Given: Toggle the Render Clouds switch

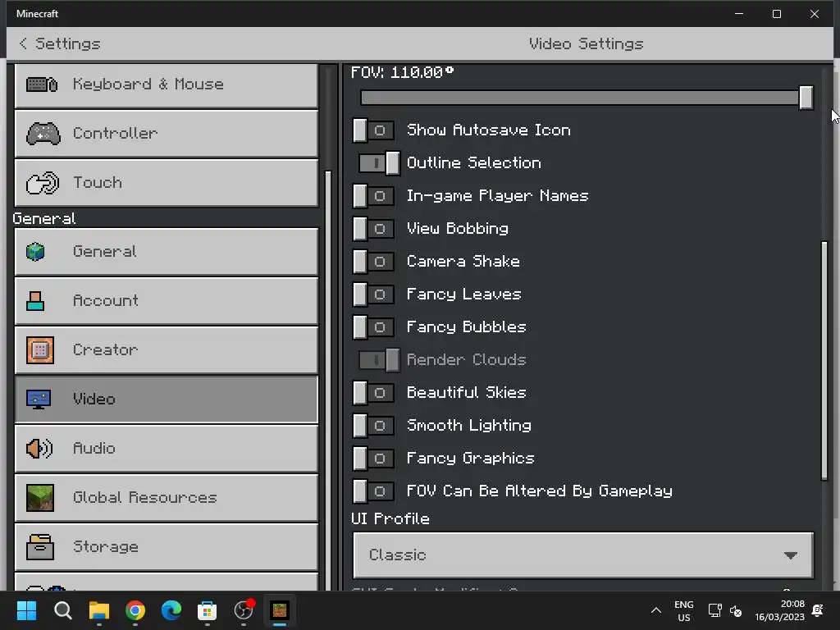Looking at the screenshot, I should (x=379, y=360).
